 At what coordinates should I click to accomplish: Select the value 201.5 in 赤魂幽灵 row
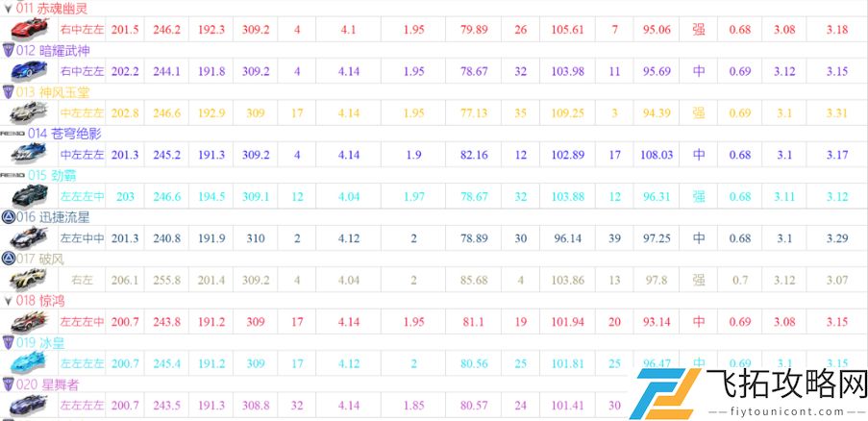125,30
